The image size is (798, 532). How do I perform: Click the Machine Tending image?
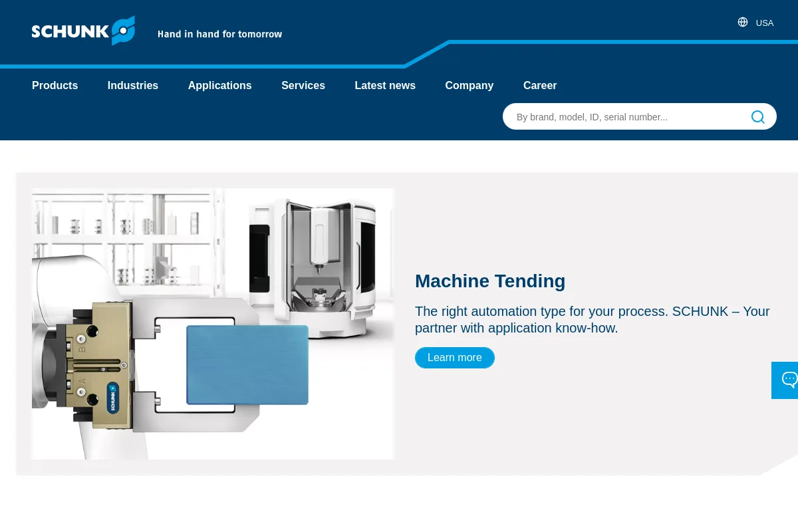pos(213,324)
